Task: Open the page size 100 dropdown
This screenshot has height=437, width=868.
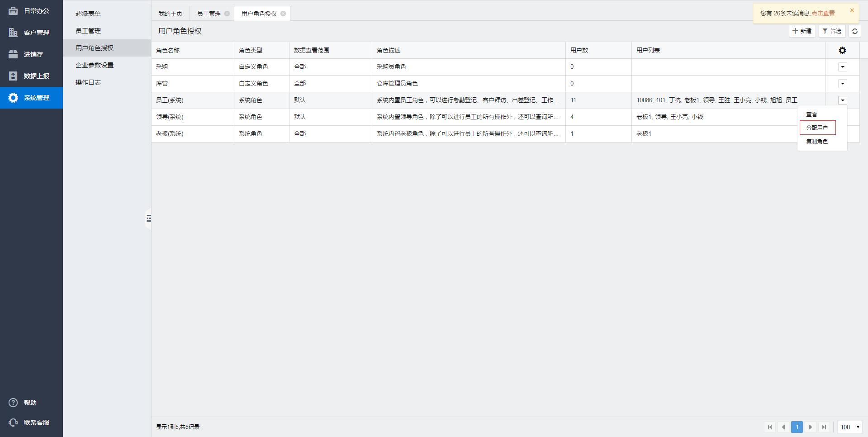Action: click(x=850, y=427)
